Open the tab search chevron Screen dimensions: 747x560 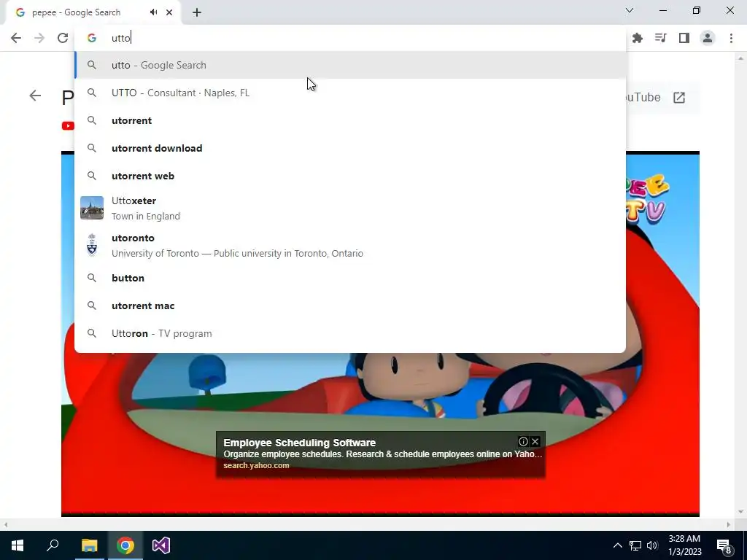tap(630, 10)
